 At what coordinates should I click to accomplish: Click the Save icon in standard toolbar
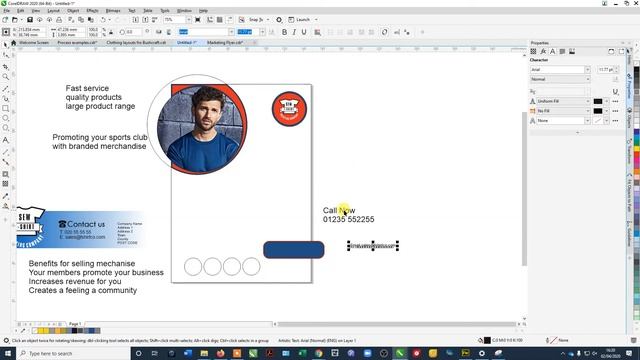point(30,20)
